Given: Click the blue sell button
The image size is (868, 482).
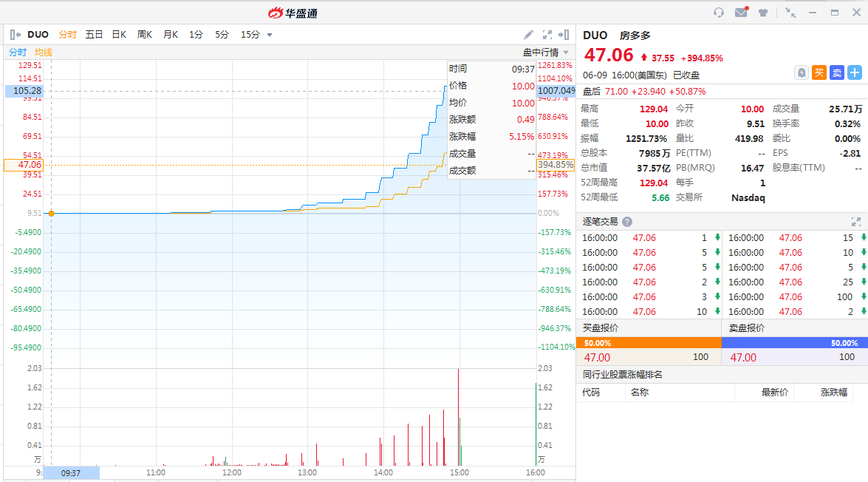Looking at the screenshot, I should pyautogui.click(x=837, y=72).
